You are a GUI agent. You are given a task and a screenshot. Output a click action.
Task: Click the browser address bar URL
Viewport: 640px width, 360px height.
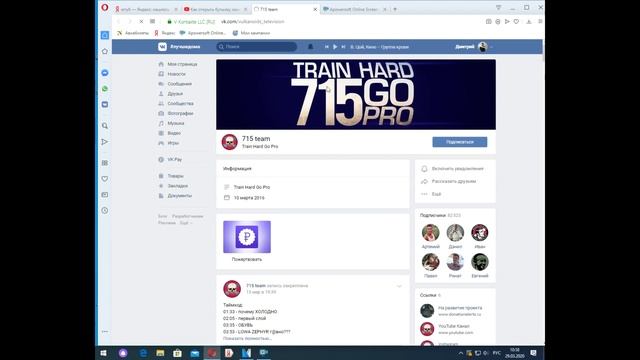(x=253, y=22)
